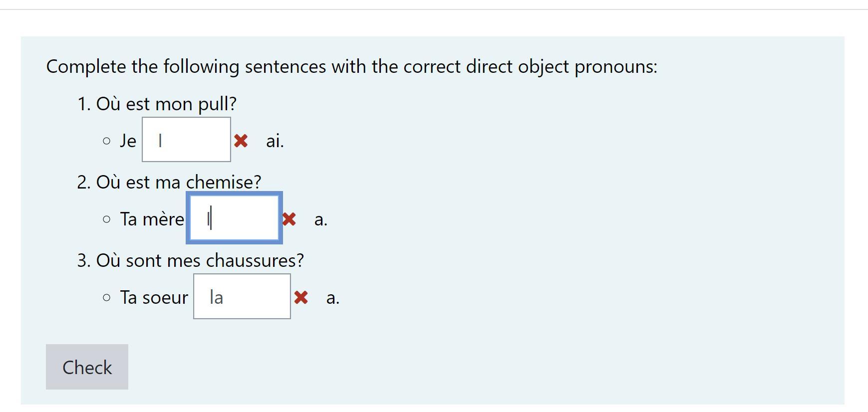This screenshot has height=412, width=868.
Task: Click the red X beside the "Ta mère" answer box
Action: pos(289,219)
